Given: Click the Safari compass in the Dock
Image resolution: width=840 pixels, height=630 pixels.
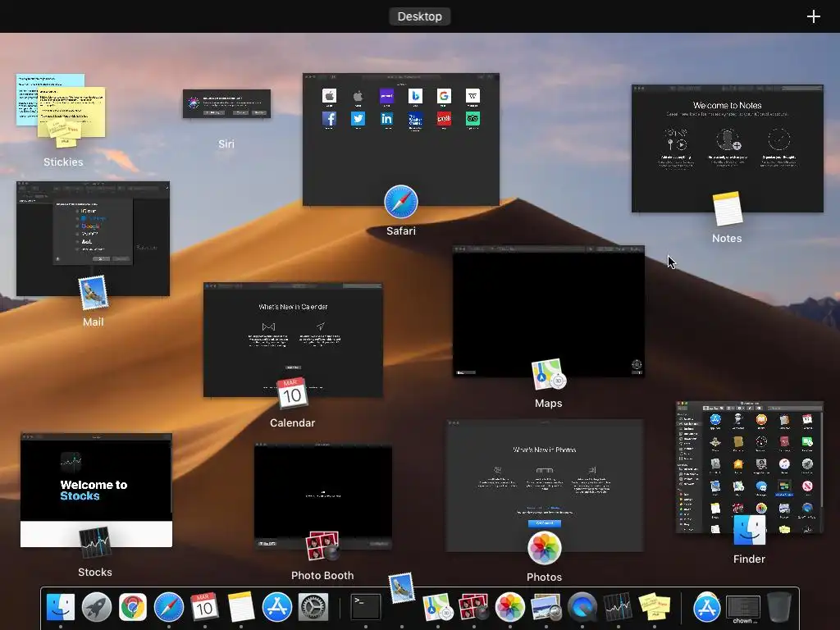Looking at the screenshot, I should pos(169,607).
